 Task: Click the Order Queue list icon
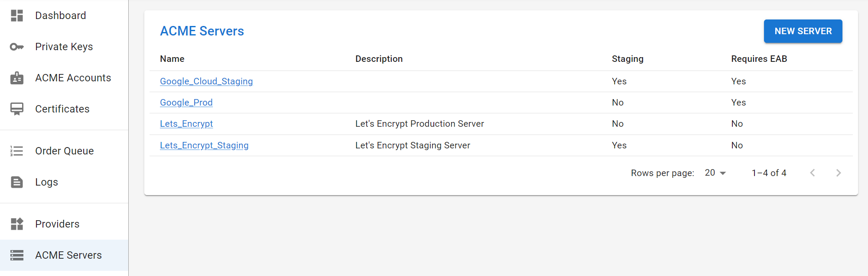17,151
